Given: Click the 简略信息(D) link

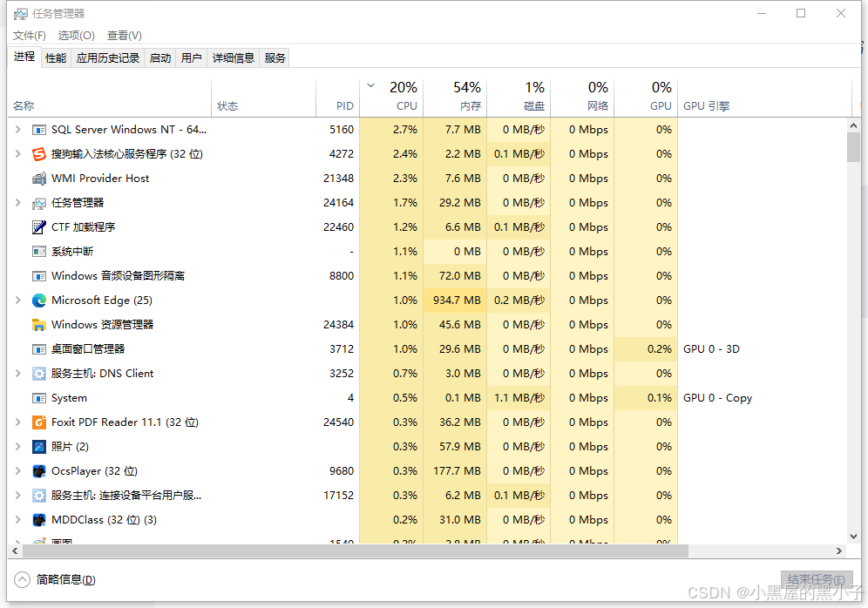Looking at the screenshot, I should point(66,579).
